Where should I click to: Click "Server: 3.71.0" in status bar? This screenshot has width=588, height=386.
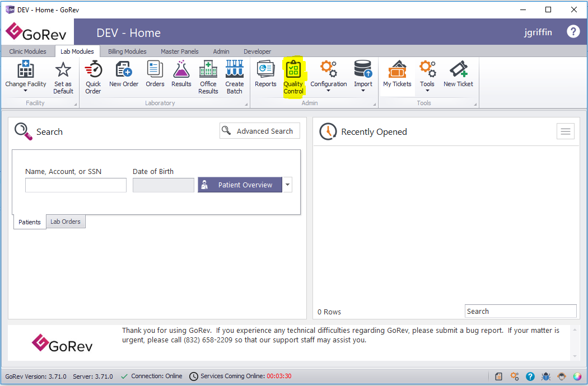coord(93,376)
